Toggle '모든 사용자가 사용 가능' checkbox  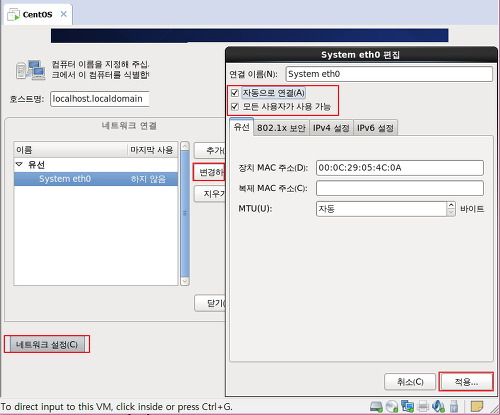[235, 107]
